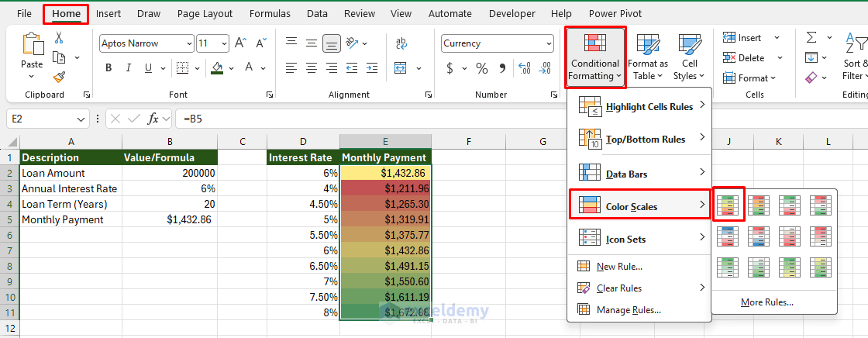Open the Insert ribbon tab
This screenshot has width=868, height=338.
click(x=108, y=14)
